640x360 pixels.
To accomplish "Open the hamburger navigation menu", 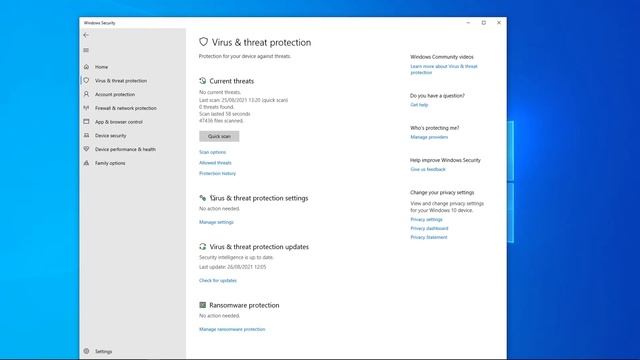I will [86, 50].
